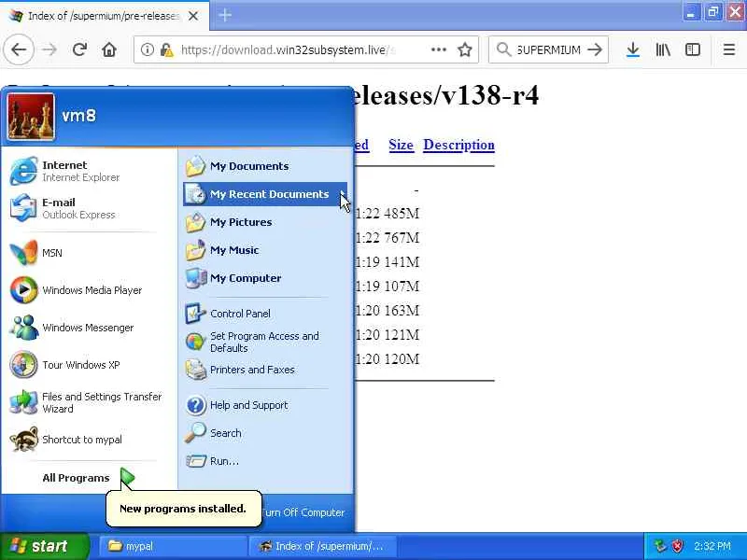Toggle the browser sidebar
747x560 pixels.
pyautogui.click(x=693, y=49)
